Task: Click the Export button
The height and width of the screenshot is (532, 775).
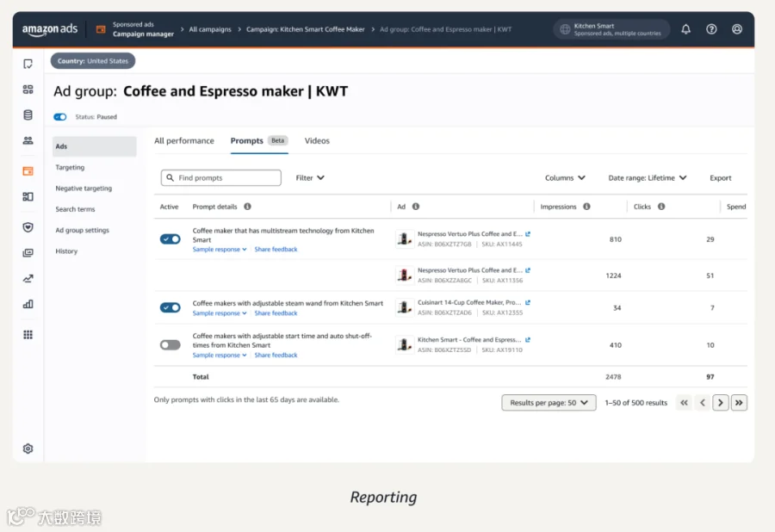Action: [720, 178]
